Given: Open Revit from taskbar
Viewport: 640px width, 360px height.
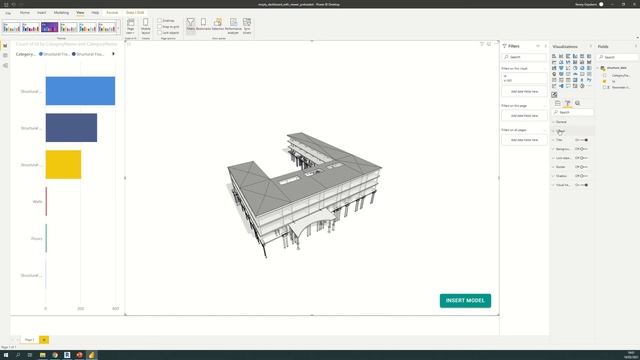Looking at the screenshot, I should pos(67,355).
